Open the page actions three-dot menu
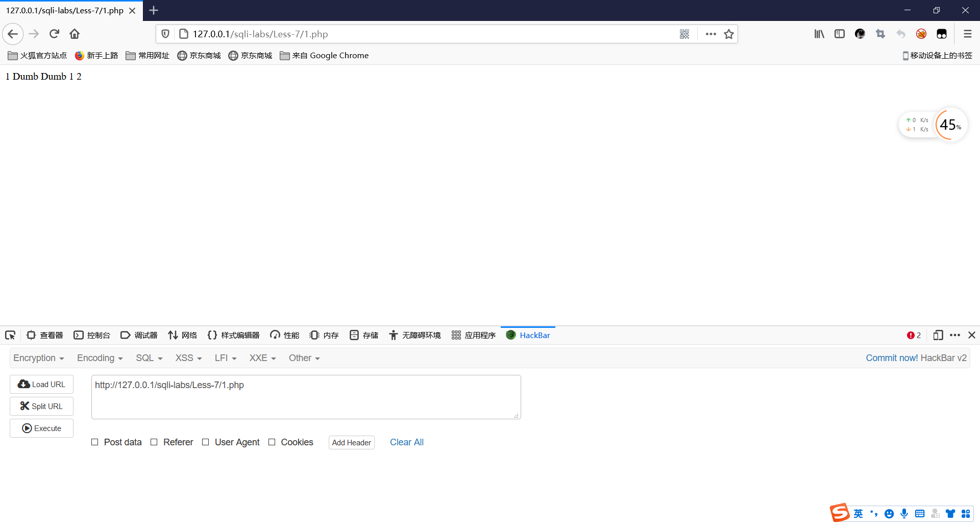Viewport: 980px width, 526px height. point(710,34)
